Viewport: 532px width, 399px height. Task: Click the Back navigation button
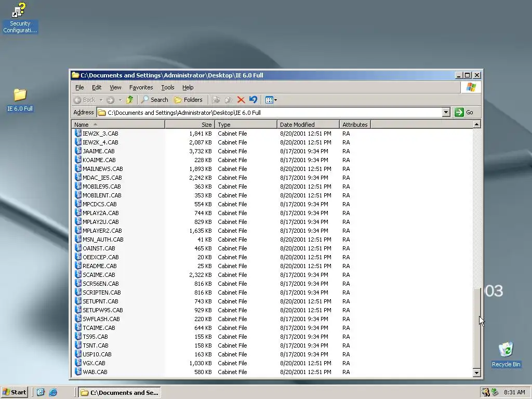[x=85, y=100]
